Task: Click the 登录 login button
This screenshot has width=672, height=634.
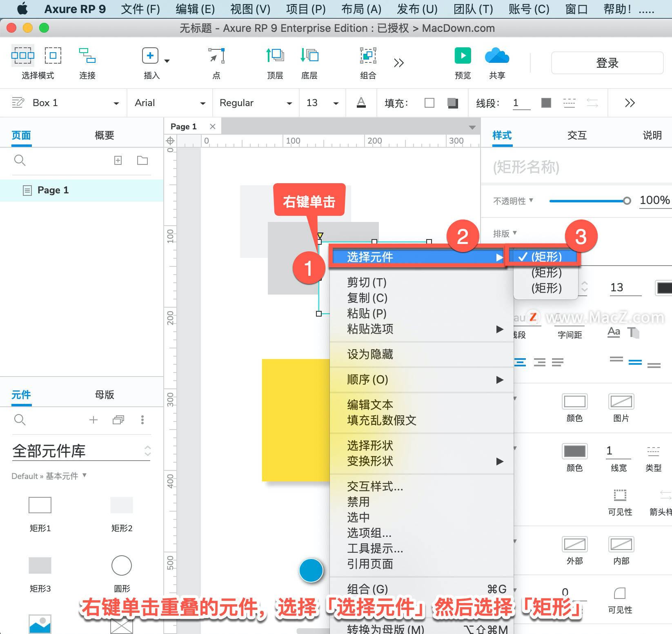Action: tap(607, 63)
